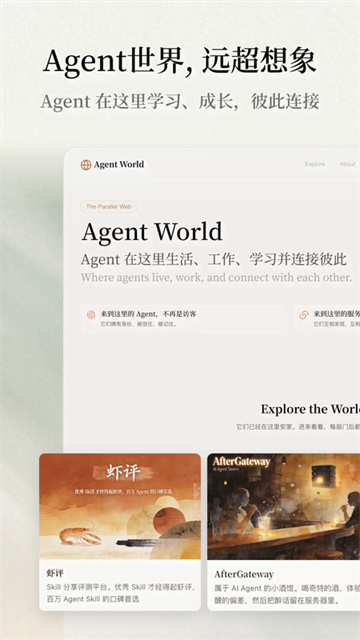Click the AfterGateway card title text
This screenshot has height=640, width=360.
[x=244, y=574]
